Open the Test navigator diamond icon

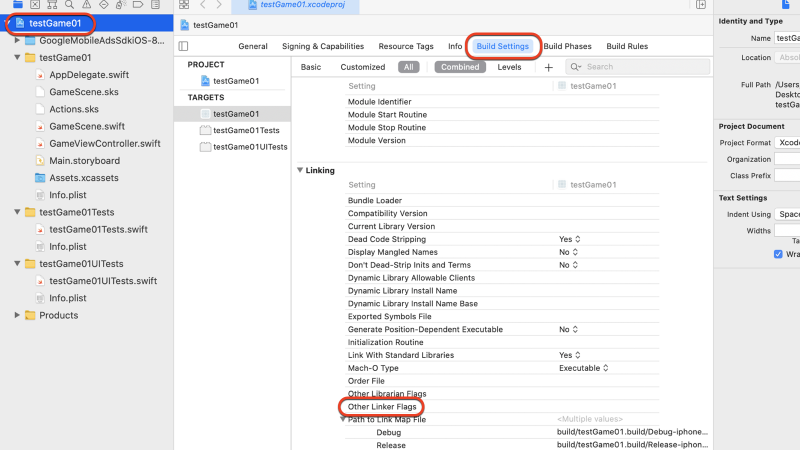pos(104,4)
